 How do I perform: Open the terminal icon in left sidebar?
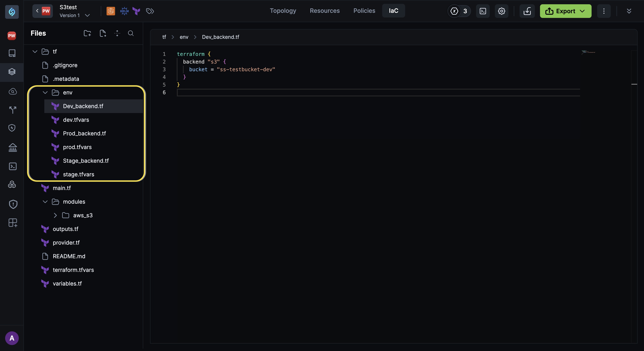coord(13,166)
